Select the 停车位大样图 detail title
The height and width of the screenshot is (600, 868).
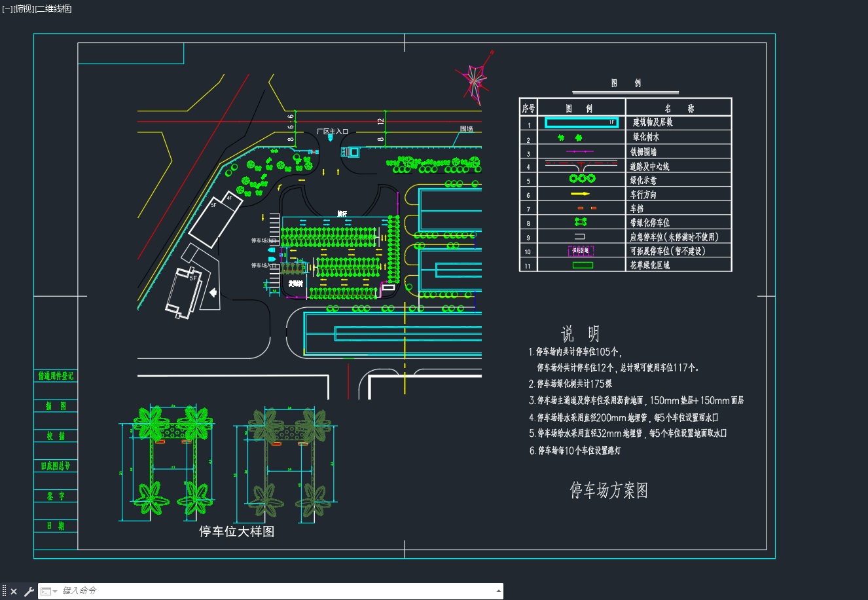237,531
